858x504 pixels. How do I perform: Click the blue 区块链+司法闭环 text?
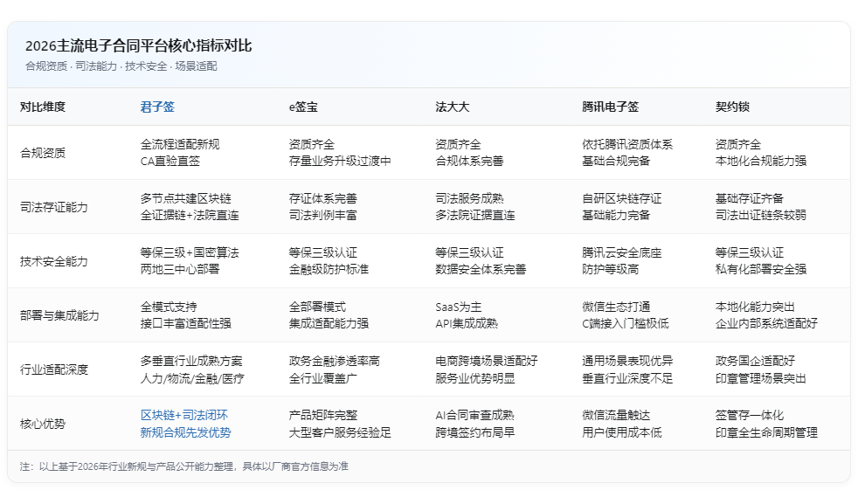[183, 415]
